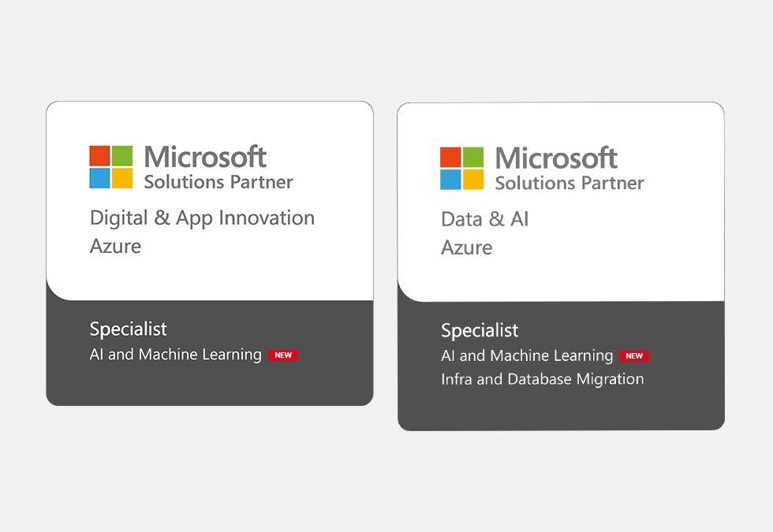Click Microsoft wordmark on right badge

[556, 158]
